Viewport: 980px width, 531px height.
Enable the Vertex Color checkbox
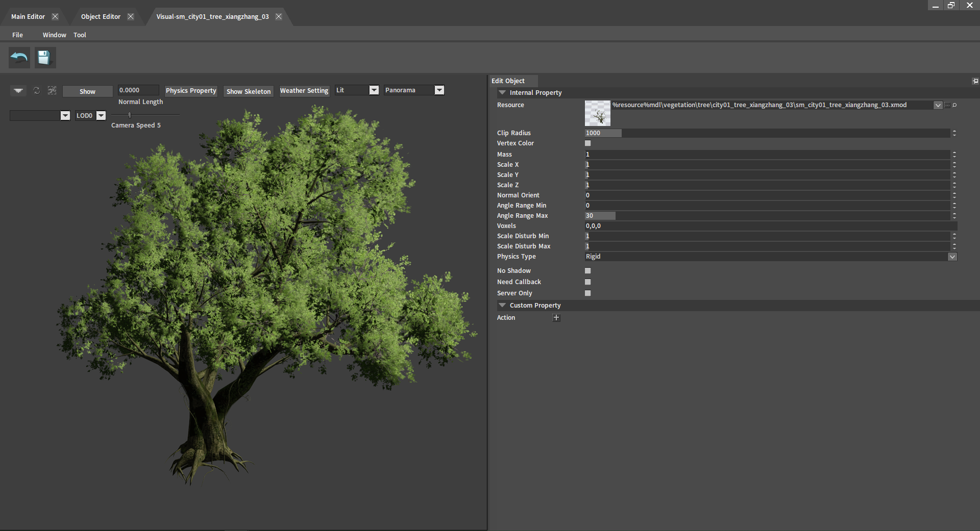pos(587,143)
